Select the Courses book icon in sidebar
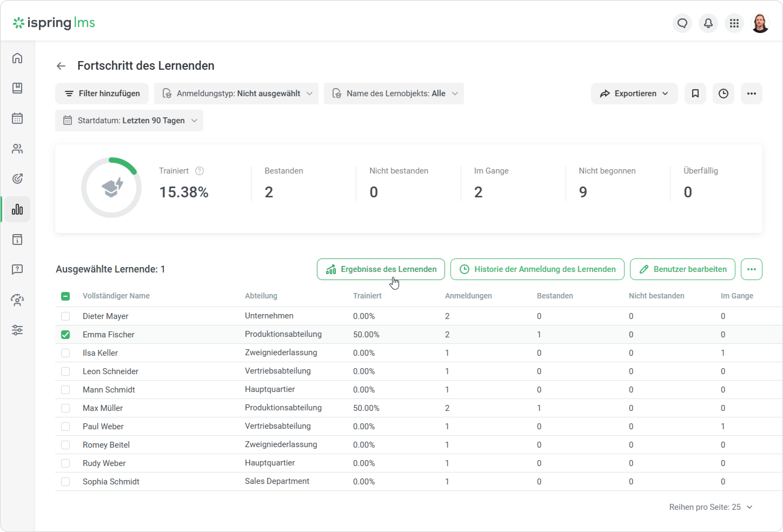This screenshot has height=532, width=783. coord(17,88)
